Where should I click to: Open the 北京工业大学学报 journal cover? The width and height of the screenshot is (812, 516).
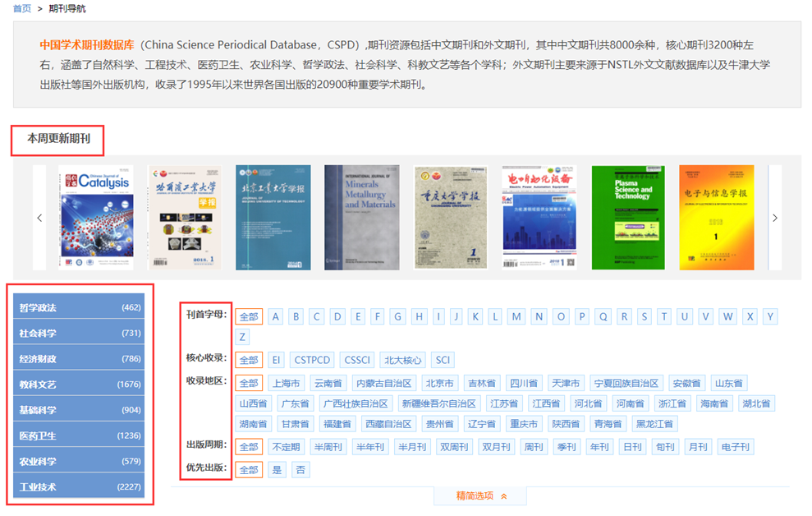pos(272,217)
